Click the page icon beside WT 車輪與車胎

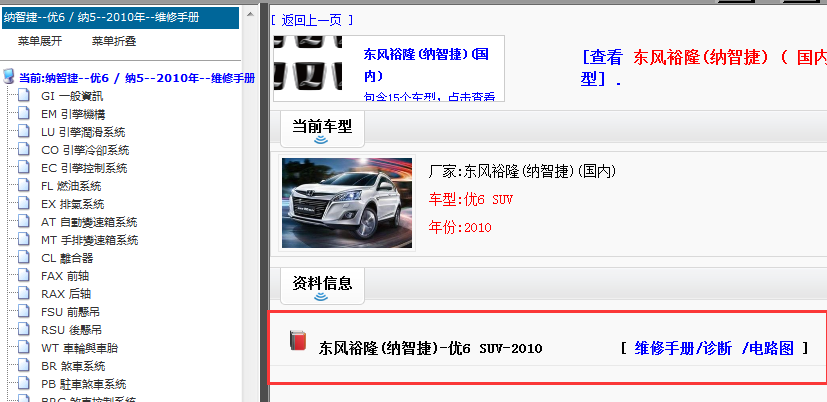(24, 348)
